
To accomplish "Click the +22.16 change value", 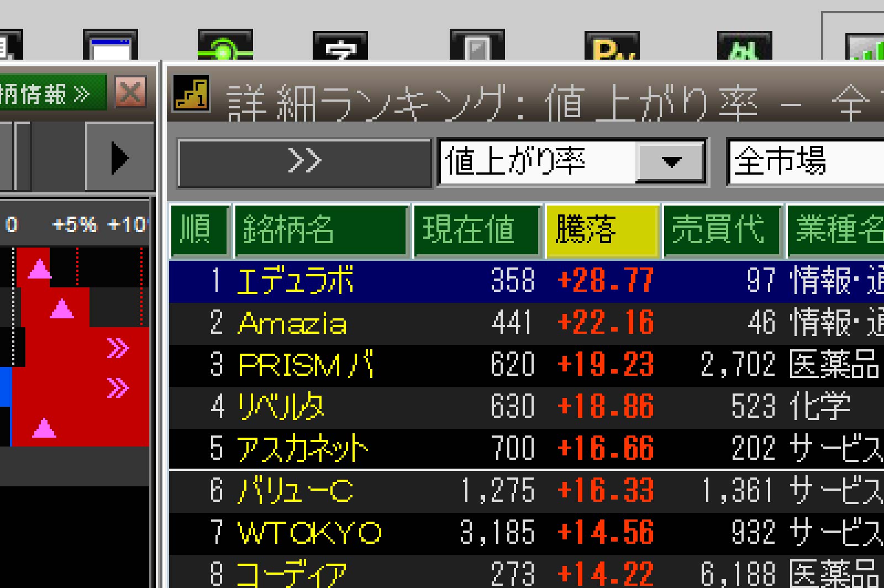I will pyautogui.click(x=606, y=322).
